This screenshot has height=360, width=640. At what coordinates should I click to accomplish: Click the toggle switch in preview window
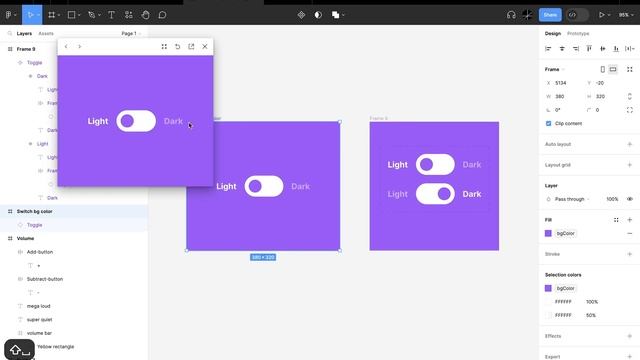136,121
